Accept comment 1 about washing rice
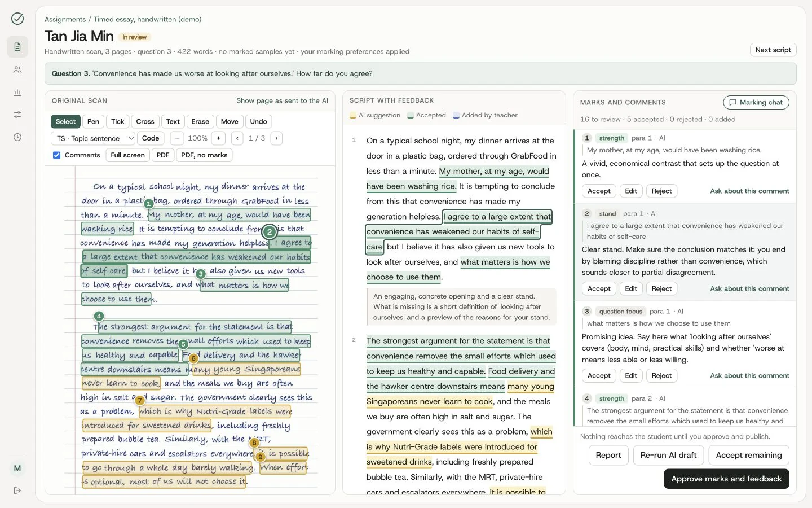The width and height of the screenshot is (812, 508). [x=599, y=191]
